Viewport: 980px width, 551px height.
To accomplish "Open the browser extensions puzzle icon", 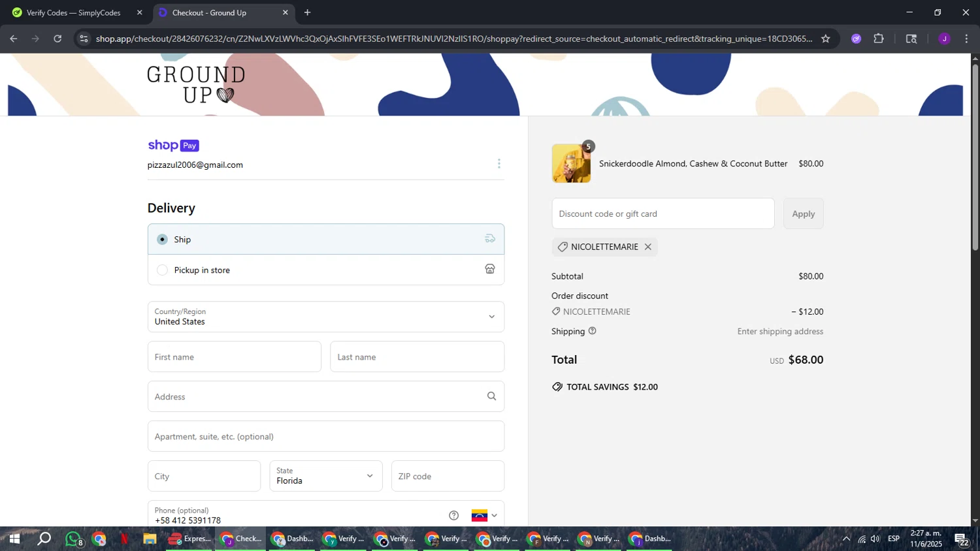I will pyautogui.click(x=879, y=39).
